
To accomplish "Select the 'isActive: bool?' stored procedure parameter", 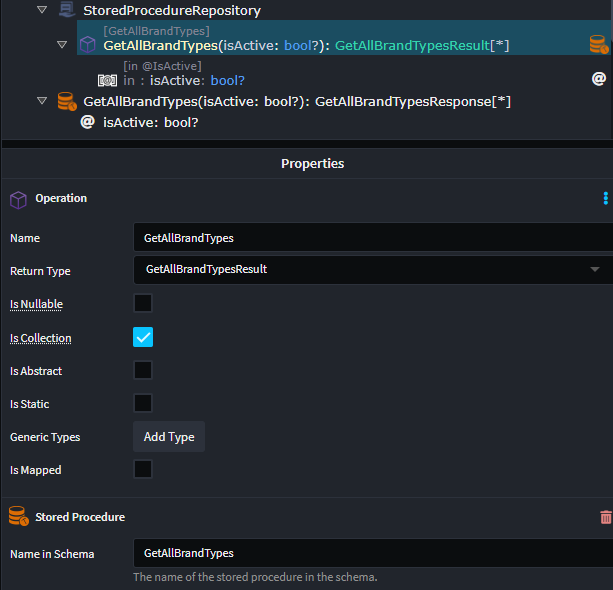I will (151, 122).
